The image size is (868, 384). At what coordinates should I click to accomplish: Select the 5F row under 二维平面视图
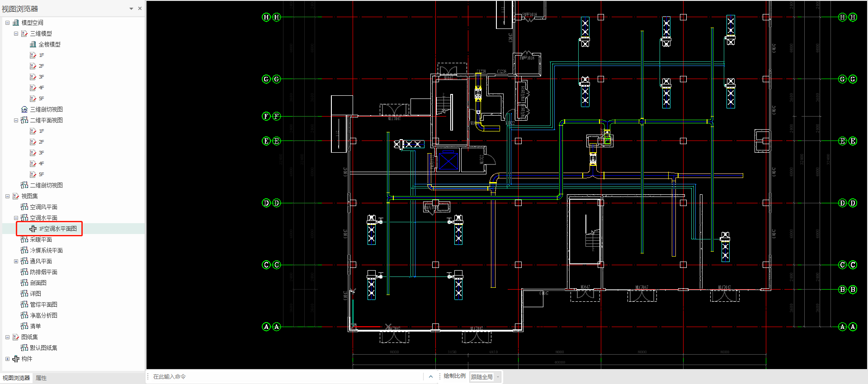pos(73,174)
